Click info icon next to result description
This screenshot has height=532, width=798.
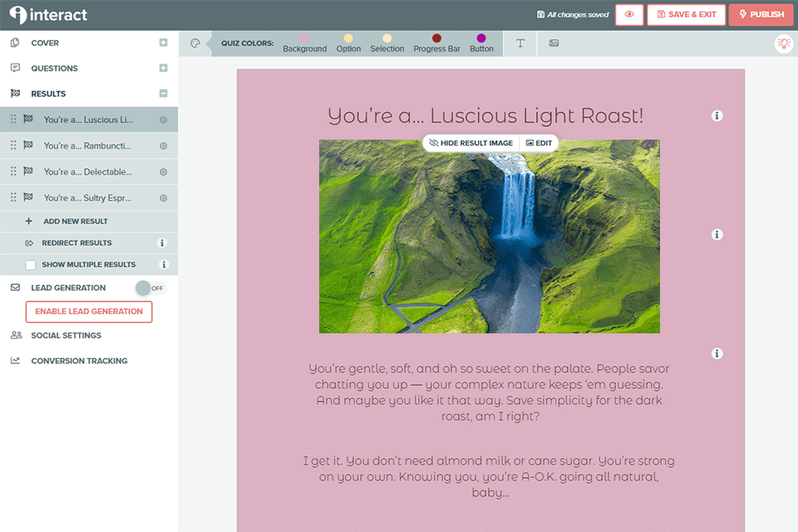[717, 353]
